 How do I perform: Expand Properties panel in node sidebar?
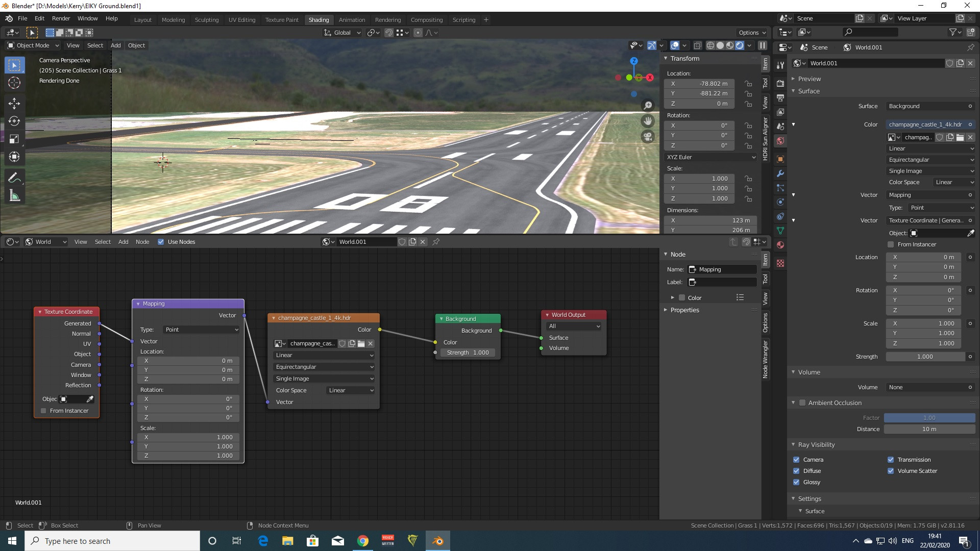(x=684, y=310)
